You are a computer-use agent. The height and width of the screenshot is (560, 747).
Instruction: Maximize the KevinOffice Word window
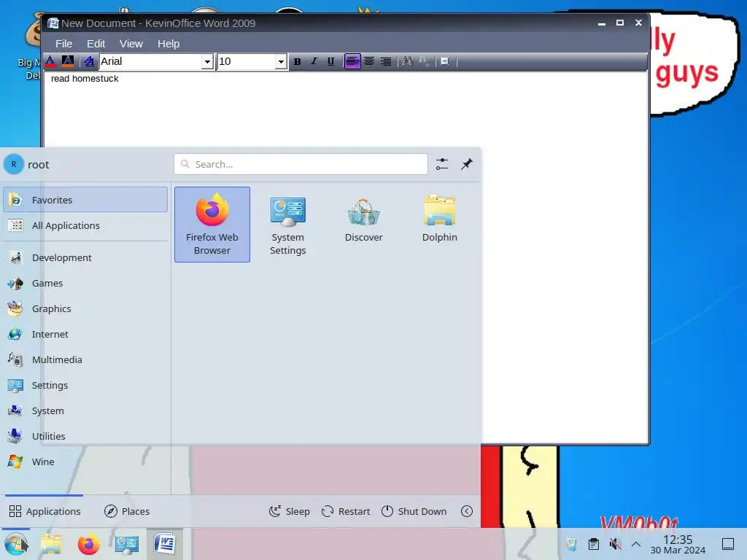point(620,23)
